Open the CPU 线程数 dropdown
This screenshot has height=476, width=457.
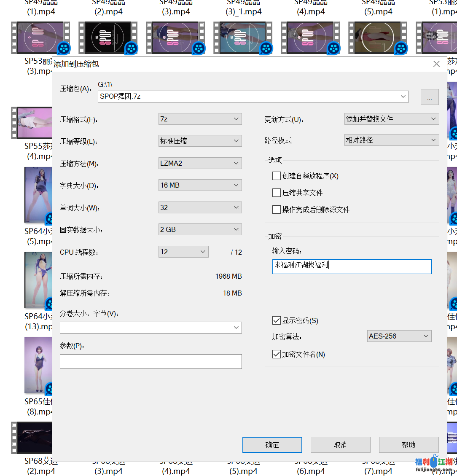coord(183,252)
